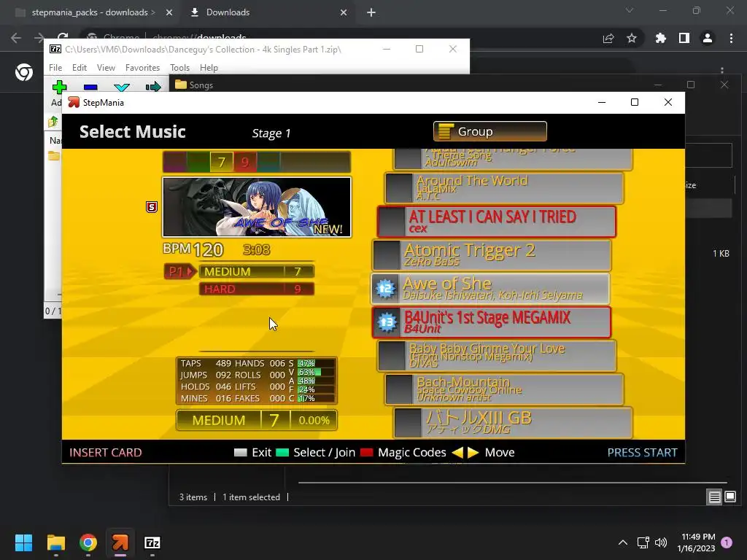Open a new Chrome tab
The height and width of the screenshot is (560, 747).
pos(371,12)
